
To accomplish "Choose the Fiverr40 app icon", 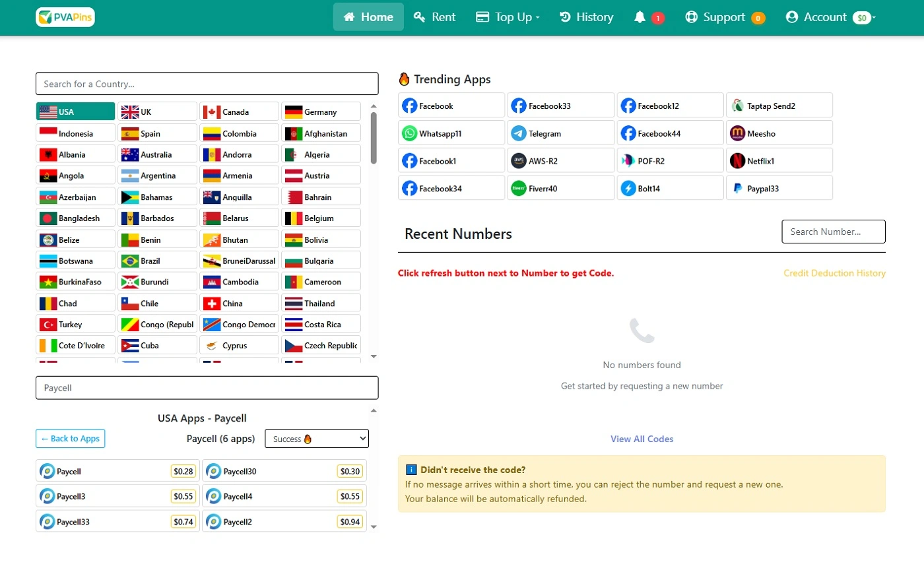I will coord(519,189).
